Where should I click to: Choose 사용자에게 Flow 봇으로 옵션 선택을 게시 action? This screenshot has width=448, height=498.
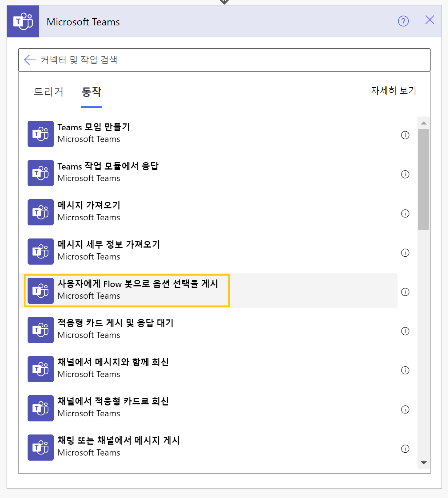[x=209, y=291]
